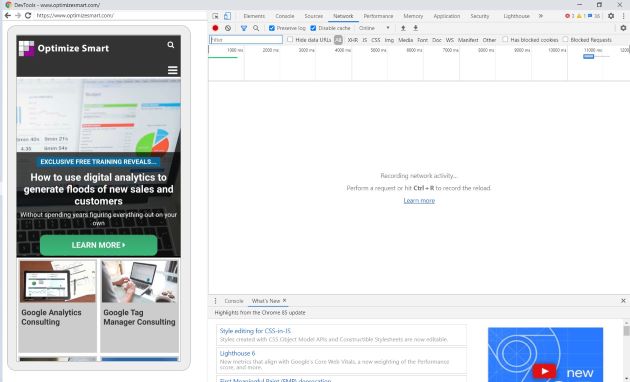Open DevTools customize three-dot menu

(624, 16)
